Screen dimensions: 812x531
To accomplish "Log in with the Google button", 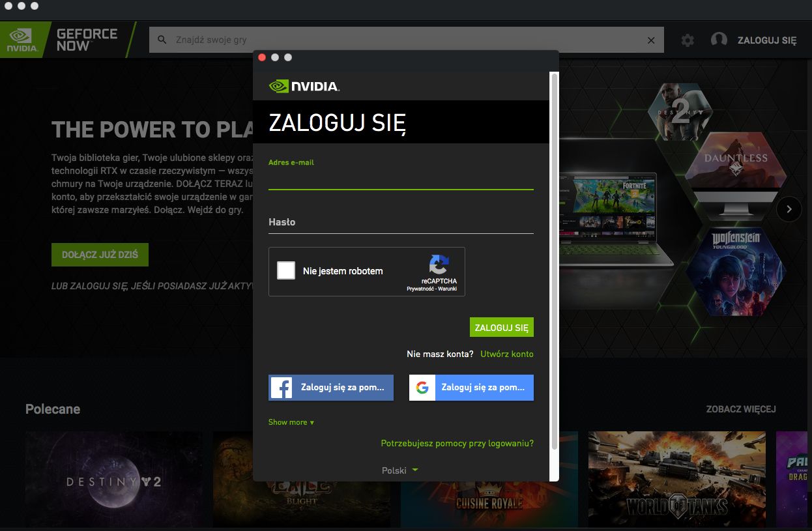I will 471,387.
